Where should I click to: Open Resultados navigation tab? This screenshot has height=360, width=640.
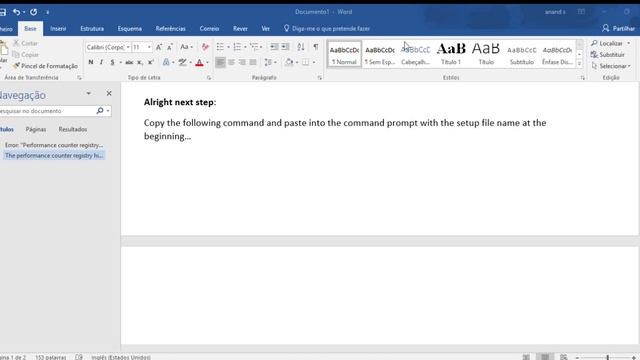[73, 129]
